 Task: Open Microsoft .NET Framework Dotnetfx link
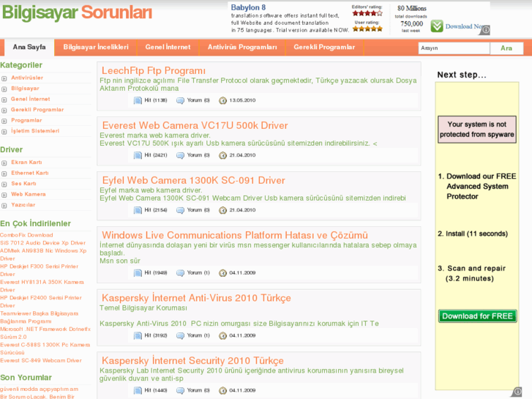pos(45,333)
